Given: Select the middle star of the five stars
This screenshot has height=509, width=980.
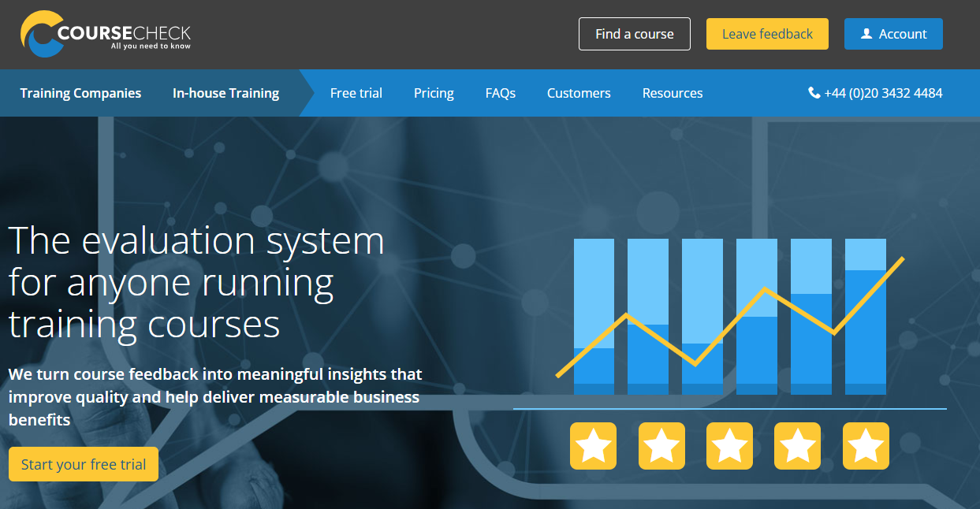Looking at the screenshot, I should (729, 446).
